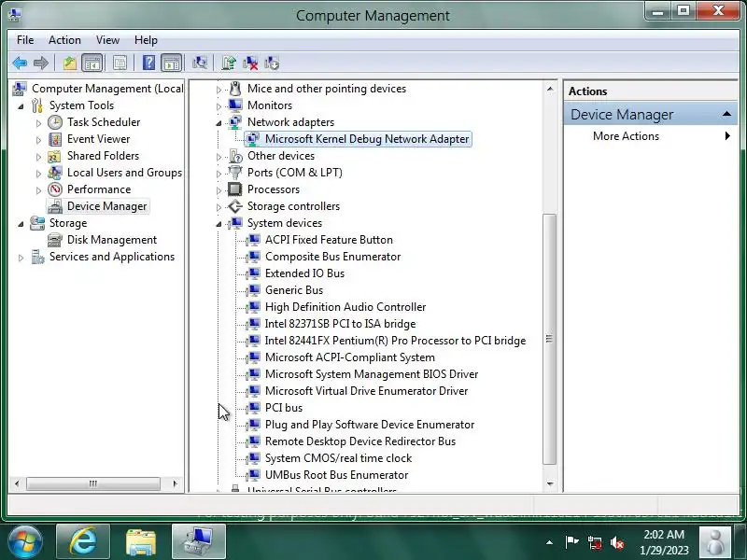The width and height of the screenshot is (747, 560).
Task: Click the Action Center flag icon
Action: [571, 542]
